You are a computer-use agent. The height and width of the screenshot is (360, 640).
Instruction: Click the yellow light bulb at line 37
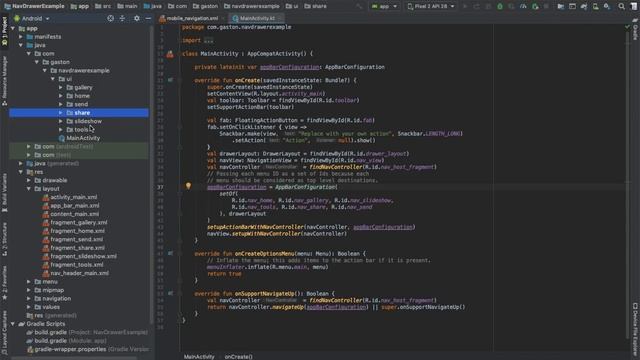[x=188, y=186]
